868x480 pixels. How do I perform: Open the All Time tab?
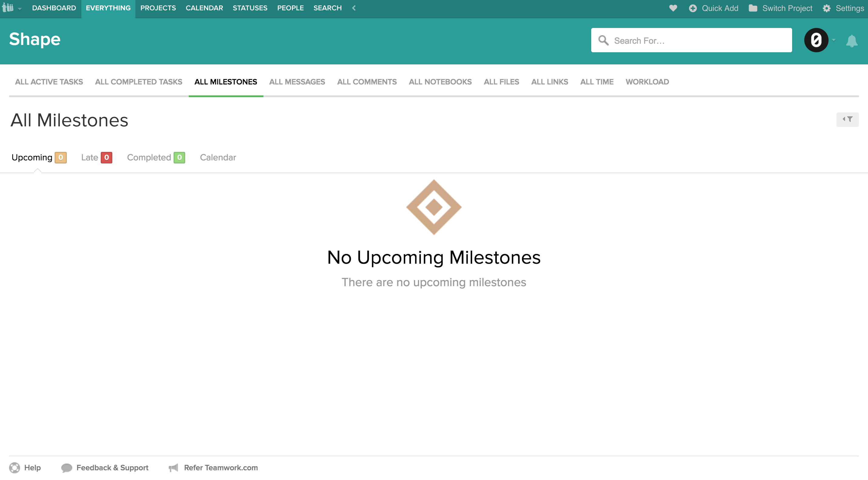click(x=597, y=82)
